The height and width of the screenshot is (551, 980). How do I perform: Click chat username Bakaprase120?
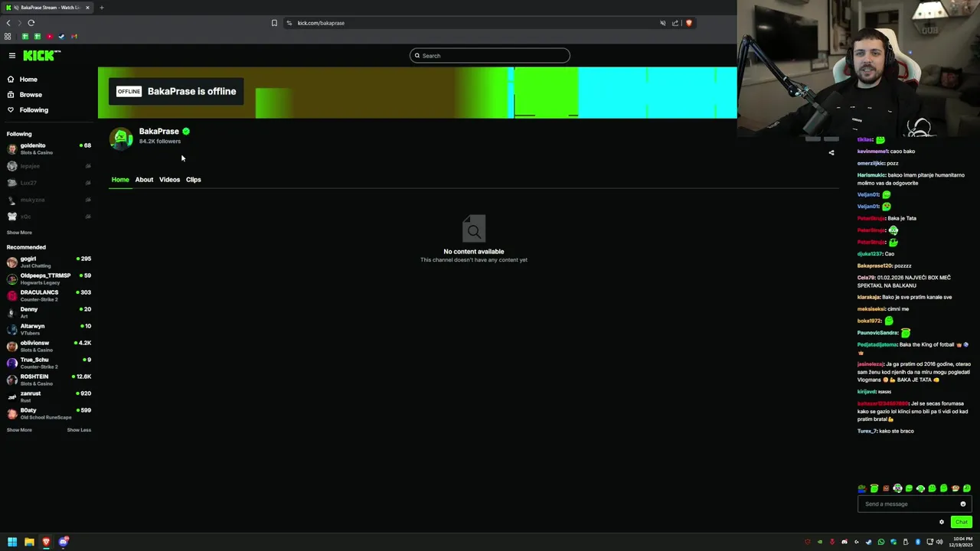coord(874,266)
